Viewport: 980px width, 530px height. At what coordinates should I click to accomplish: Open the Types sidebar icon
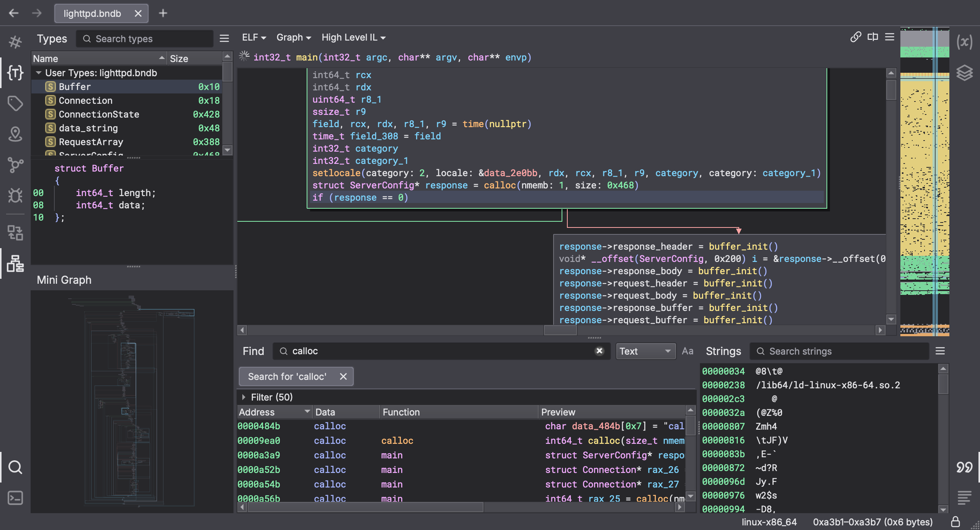(15, 73)
